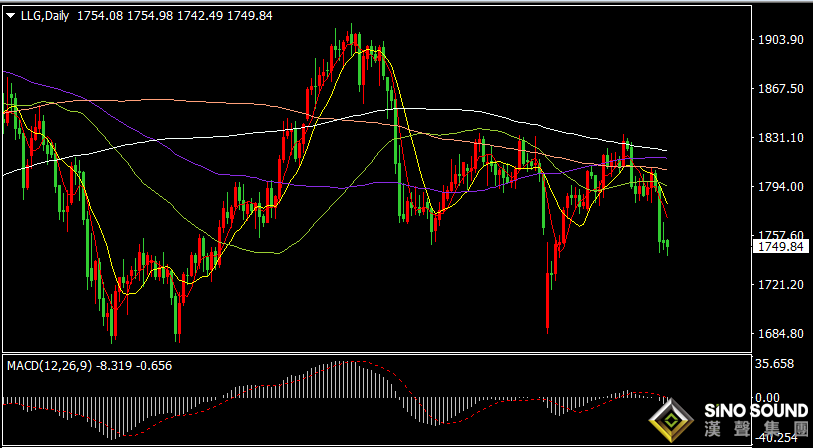Click the 35.658 MACD scale label
The height and width of the screenshot is (448, 813).
pyautogui.click(x=776, y=364)
